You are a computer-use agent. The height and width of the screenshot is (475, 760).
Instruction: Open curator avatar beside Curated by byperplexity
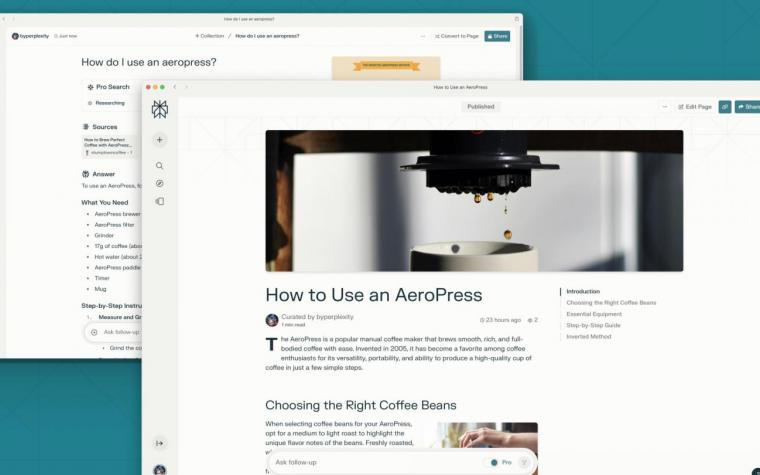point(272,320)
